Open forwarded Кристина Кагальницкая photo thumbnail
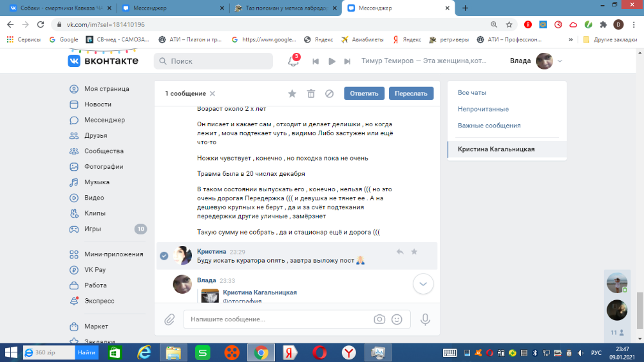The width and height of the screenshot is (644, 362). point(210,296)
